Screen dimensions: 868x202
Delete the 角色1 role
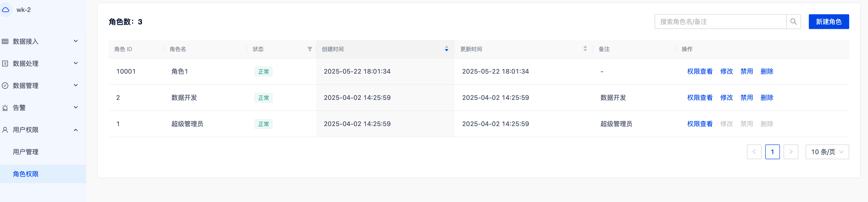click(x=767, y=71)
